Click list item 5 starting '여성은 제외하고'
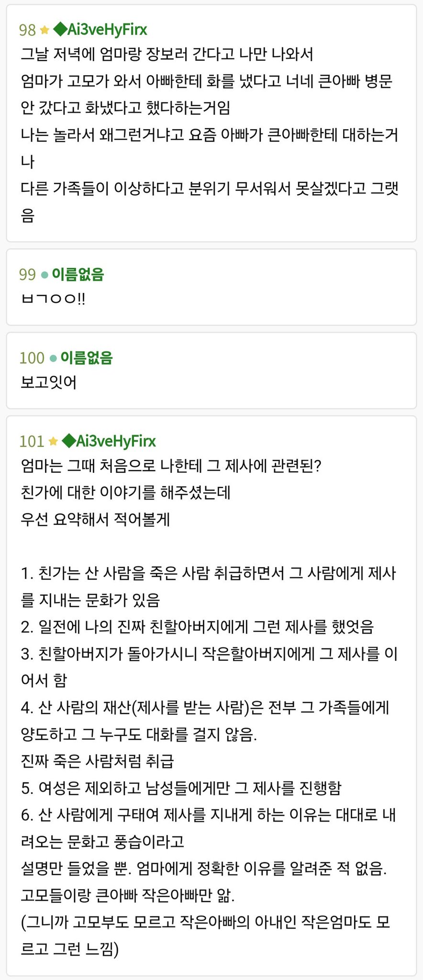Image resolution: width=423 pixels, height=980 pixels. pyautogui.click(x=181, y=788)
